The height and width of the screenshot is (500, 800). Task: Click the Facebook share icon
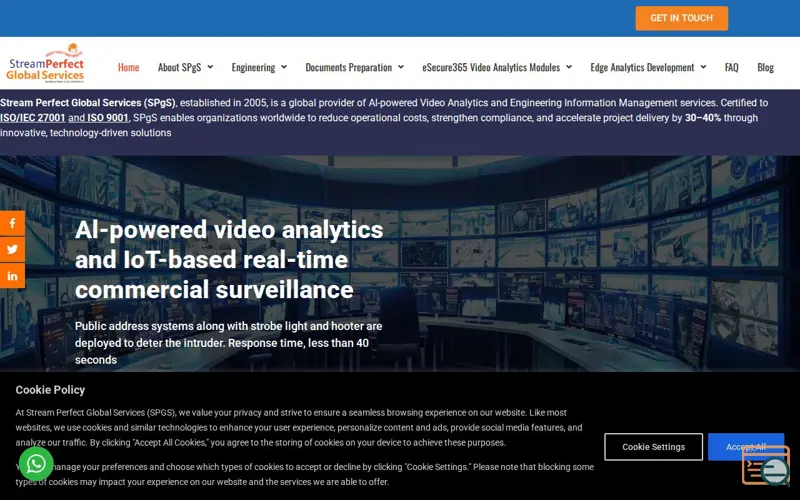12,223
